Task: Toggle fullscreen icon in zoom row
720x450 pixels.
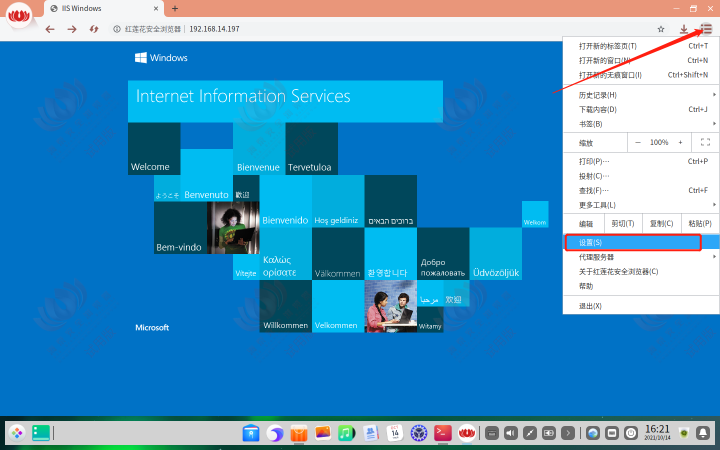Action: [x=705, y=143]
